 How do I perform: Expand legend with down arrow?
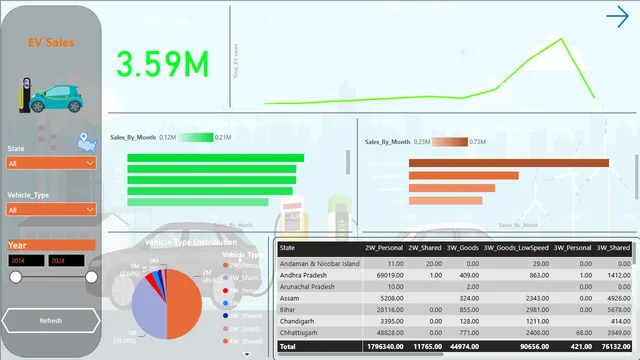point(247,354)
